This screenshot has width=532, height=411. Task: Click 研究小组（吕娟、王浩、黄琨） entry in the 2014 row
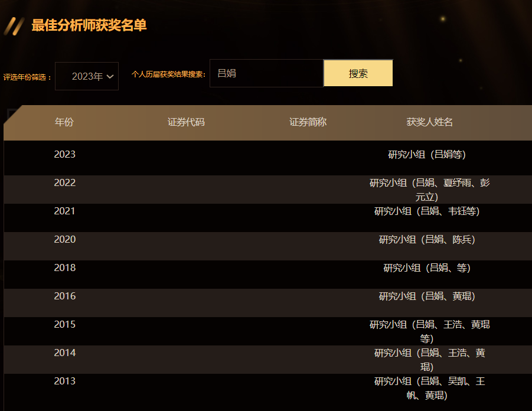(x=429, y=360)
